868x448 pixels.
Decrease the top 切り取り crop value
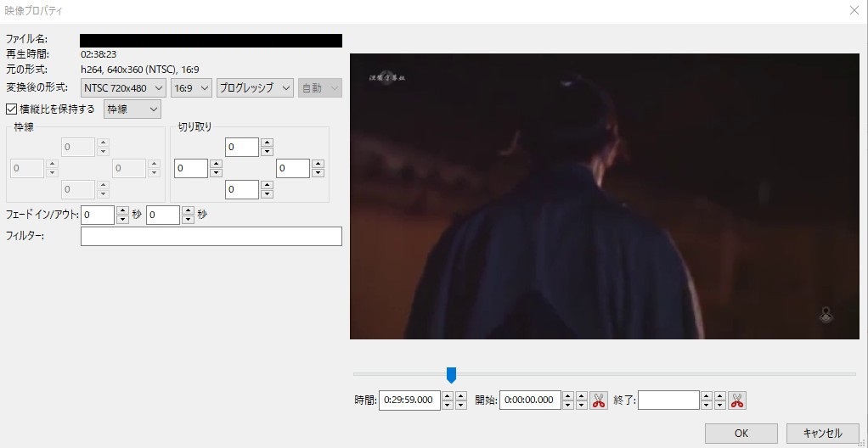point(267,152)
